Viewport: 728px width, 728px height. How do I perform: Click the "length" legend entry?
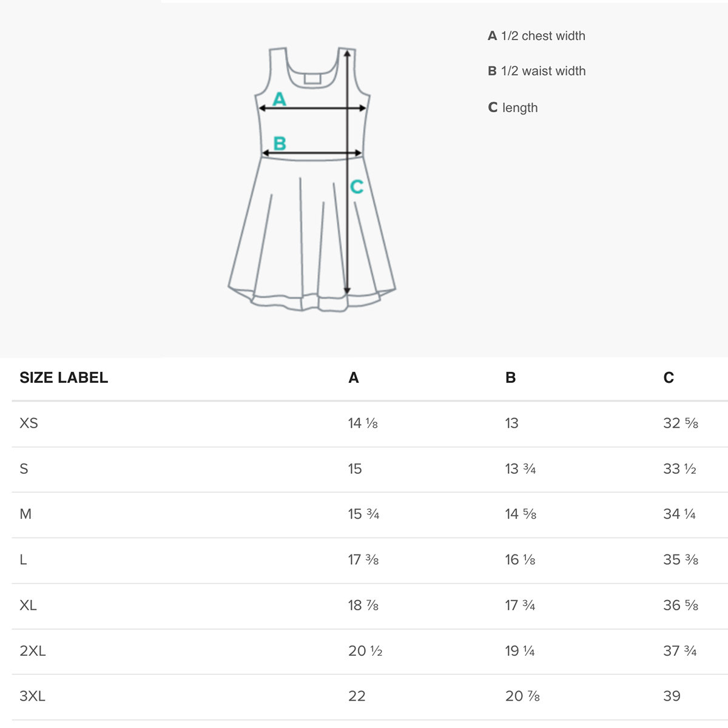coord(513,107)
